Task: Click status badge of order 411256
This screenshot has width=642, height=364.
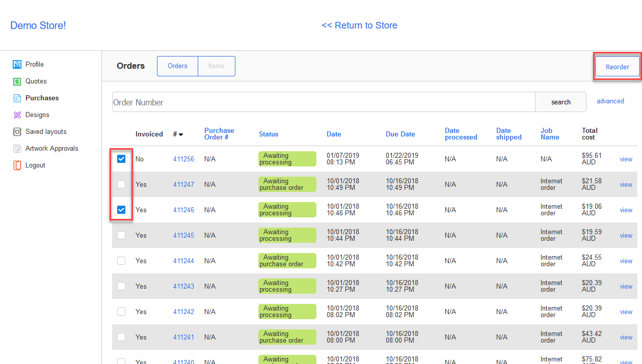Action: 287,159
